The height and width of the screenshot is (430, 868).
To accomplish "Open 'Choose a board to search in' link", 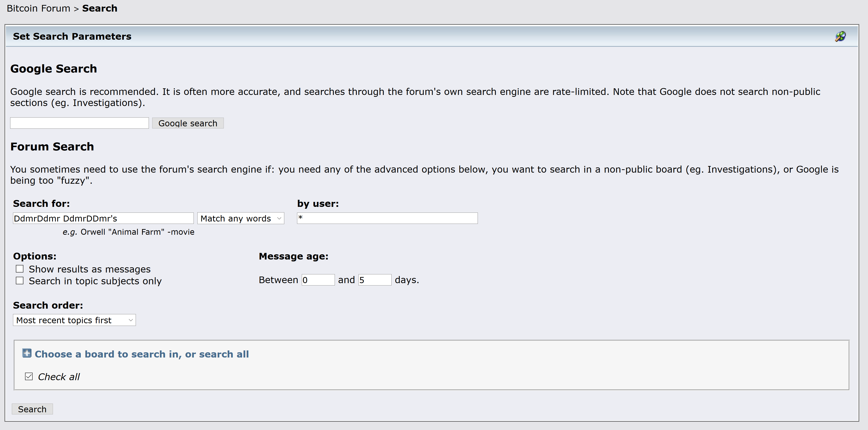I will coord(142,354).
